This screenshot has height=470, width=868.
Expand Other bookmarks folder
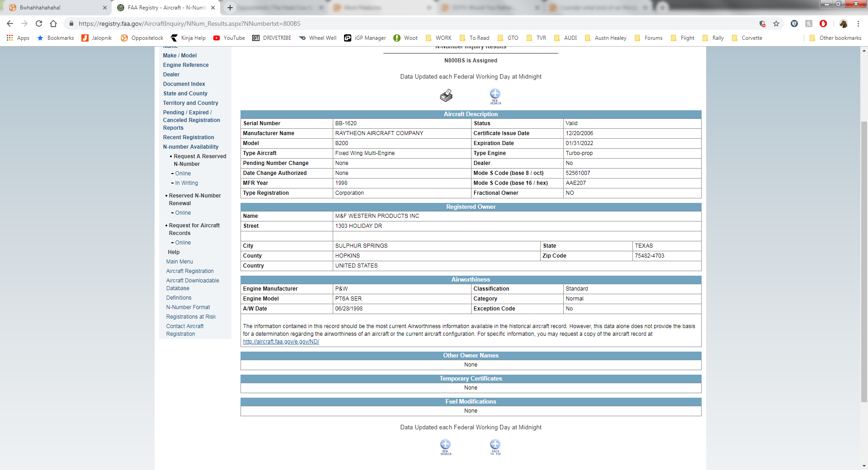coord(835,38)
